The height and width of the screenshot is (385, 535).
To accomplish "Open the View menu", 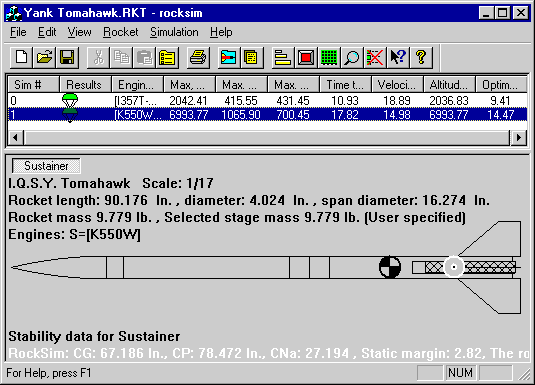I will point(79,32).
